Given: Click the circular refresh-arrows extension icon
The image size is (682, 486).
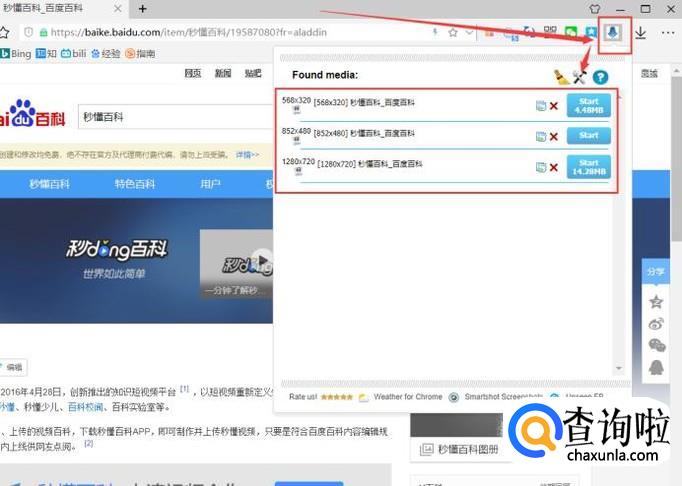Looking at the screenshot, I should [529, 32].
